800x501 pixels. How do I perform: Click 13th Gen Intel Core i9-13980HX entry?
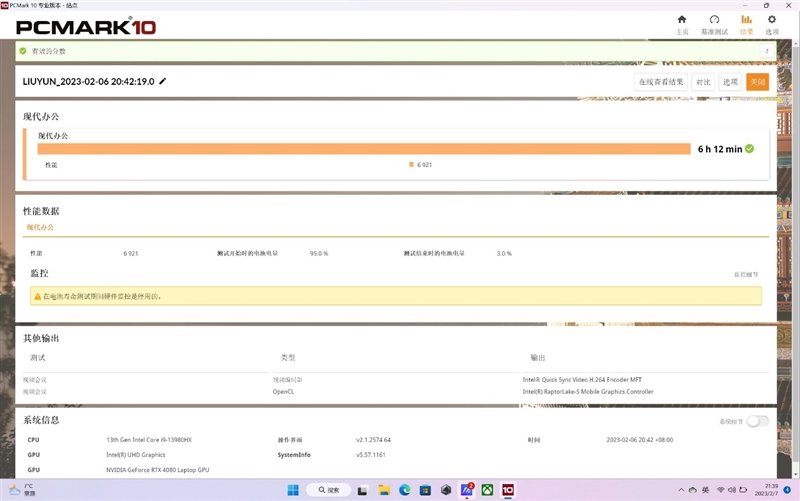pos(149,439)
